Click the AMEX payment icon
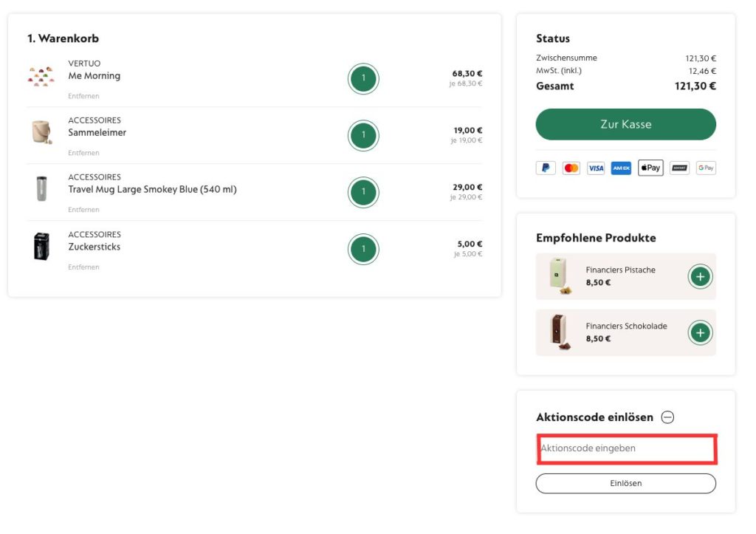Viewport: 756px width, 534px height. (621, 168)
